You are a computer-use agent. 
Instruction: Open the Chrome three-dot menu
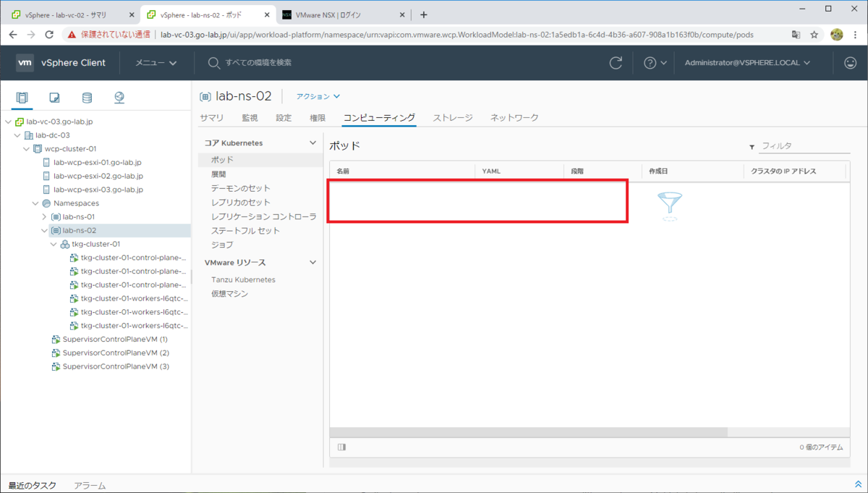pos(856,34)
